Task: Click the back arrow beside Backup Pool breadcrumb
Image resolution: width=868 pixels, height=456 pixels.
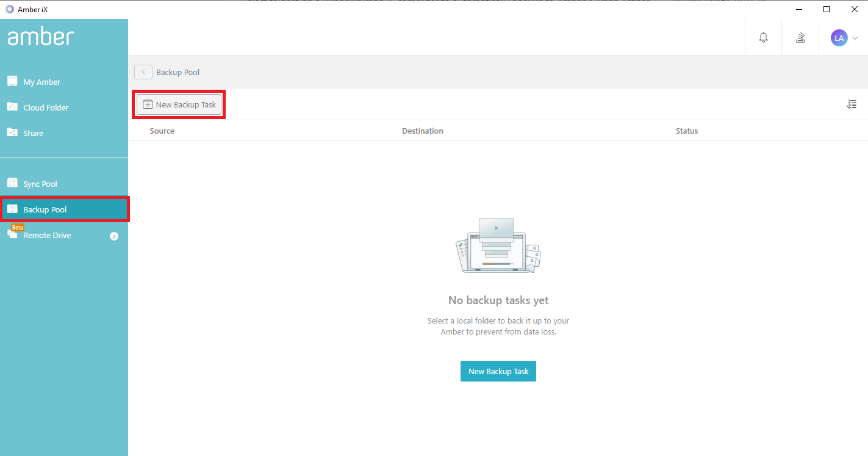Action: [143, 71]
